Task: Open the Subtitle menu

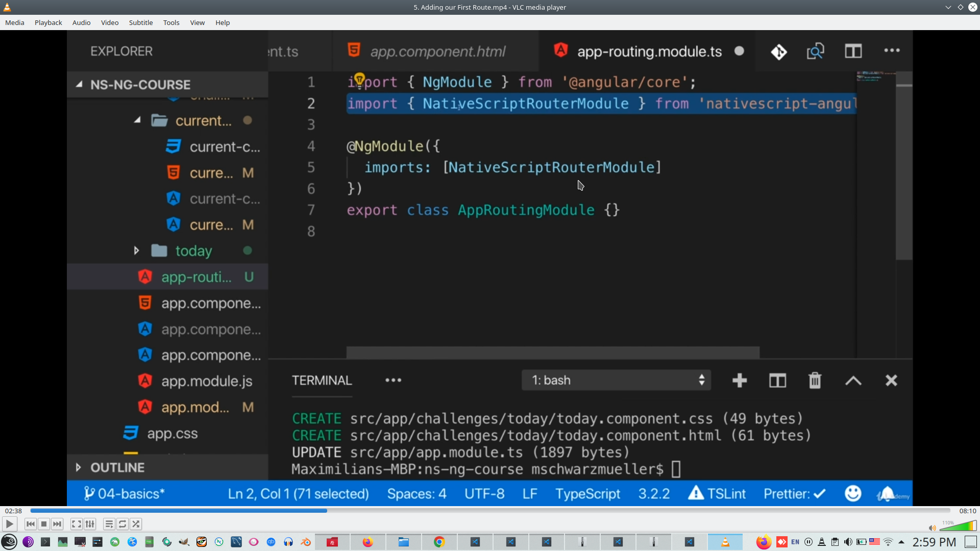Action: pos(140,22)
